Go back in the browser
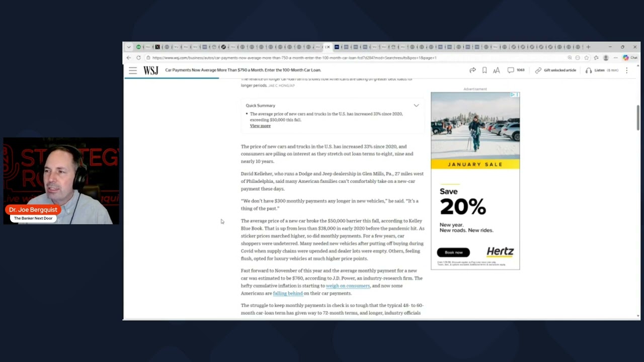Viewport: 644px width, 362px height. coord(129,58)
